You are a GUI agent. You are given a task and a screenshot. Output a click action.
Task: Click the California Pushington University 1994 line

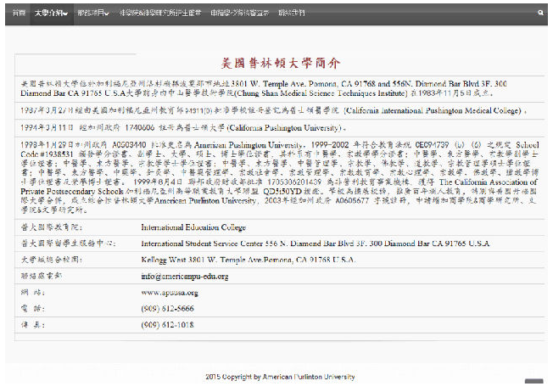tap(183, 128)
